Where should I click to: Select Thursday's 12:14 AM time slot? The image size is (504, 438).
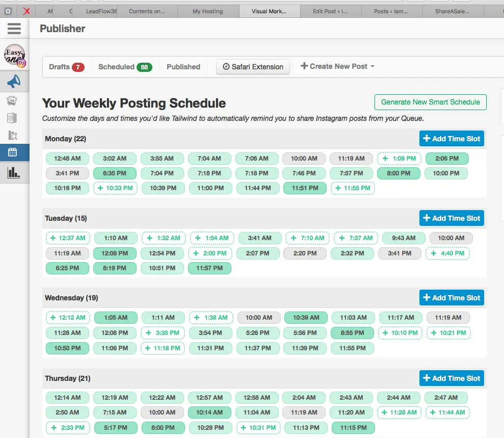(67, 398)
